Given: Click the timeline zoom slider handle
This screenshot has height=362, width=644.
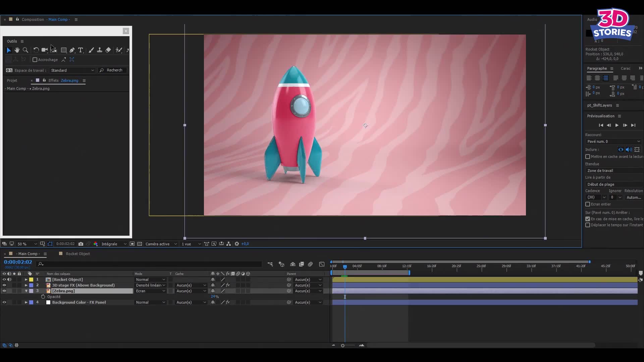Looking at the screenshot, I should pyautogui.click(x=342, y=345).
